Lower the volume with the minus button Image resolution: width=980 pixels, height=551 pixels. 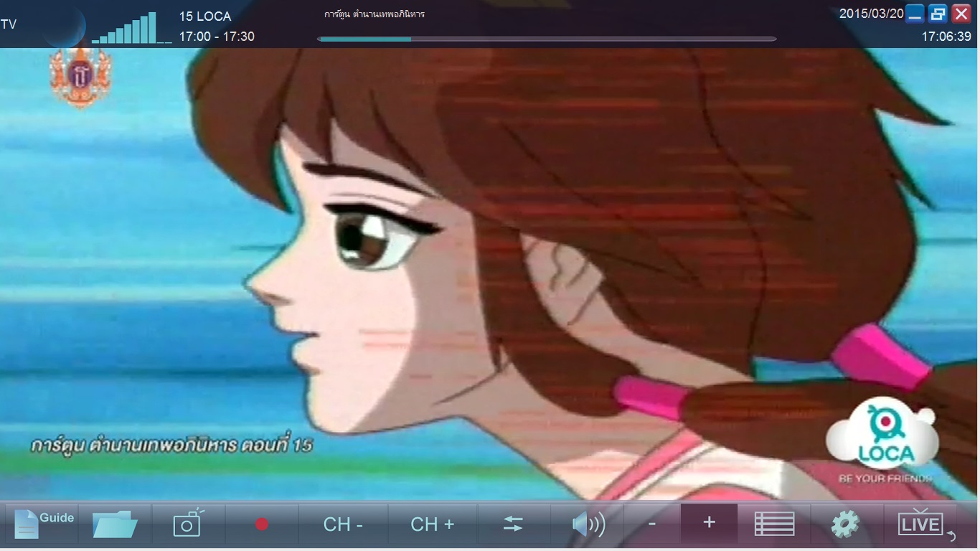[651, 524]
